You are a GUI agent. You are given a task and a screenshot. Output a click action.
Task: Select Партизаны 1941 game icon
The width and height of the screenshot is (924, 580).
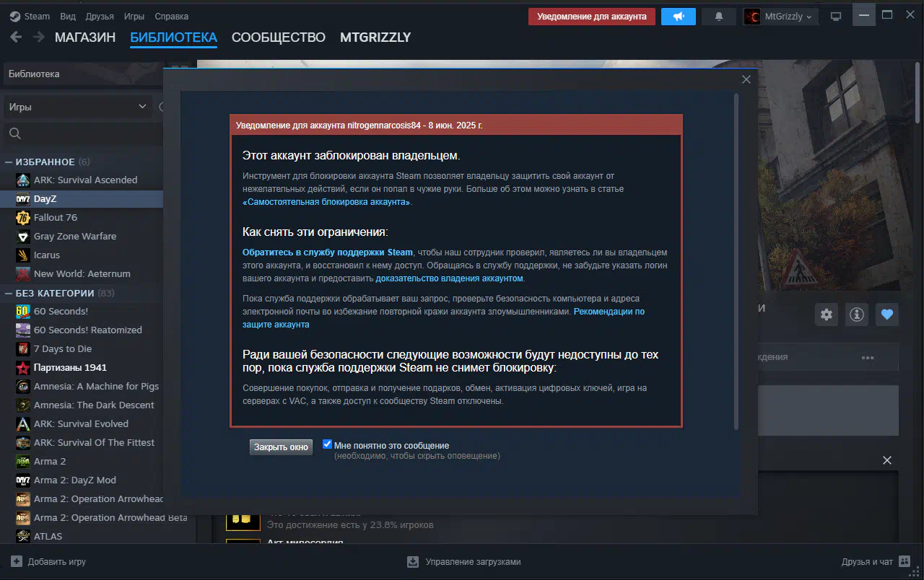[x=22, y=367]
